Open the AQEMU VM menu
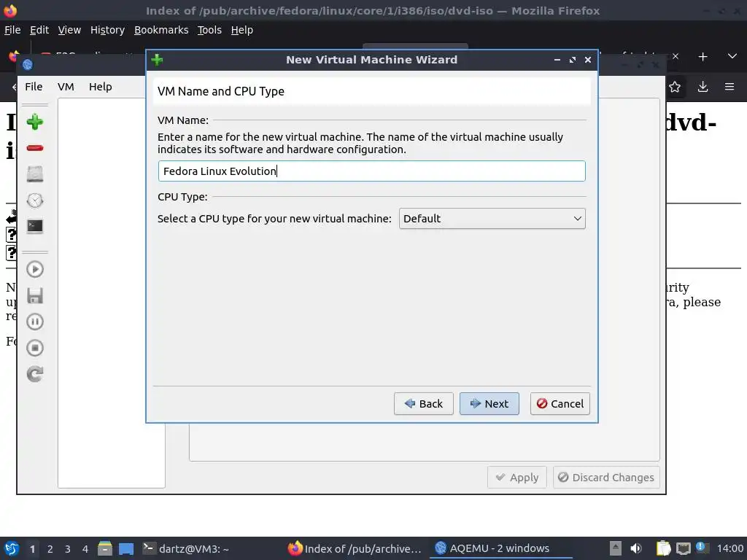 (x=66, y=87)
